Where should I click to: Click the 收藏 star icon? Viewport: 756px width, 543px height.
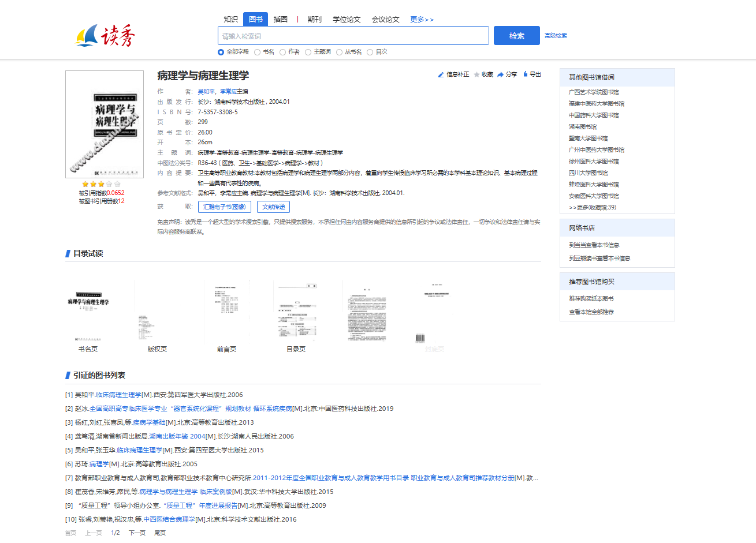[x=476, y=74]
